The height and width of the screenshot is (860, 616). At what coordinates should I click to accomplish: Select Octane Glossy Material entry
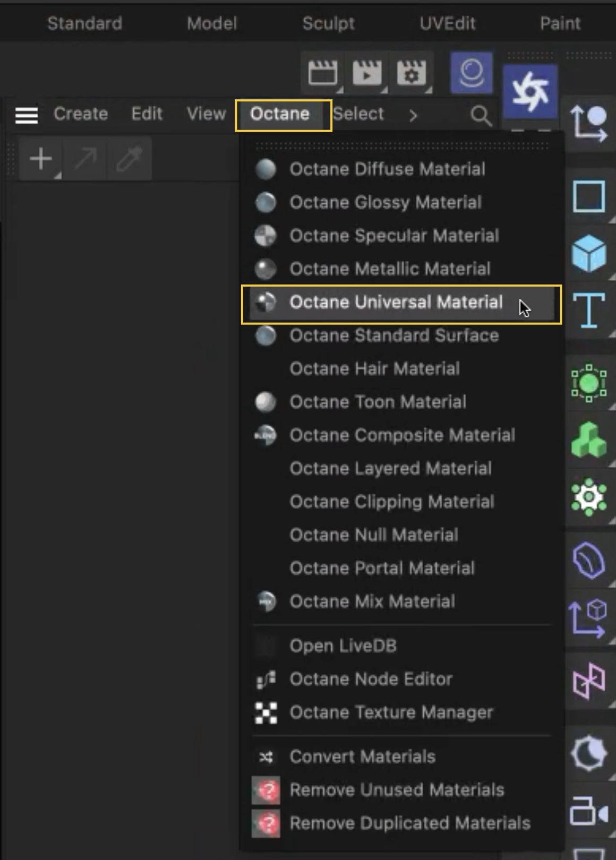point(385,202)
